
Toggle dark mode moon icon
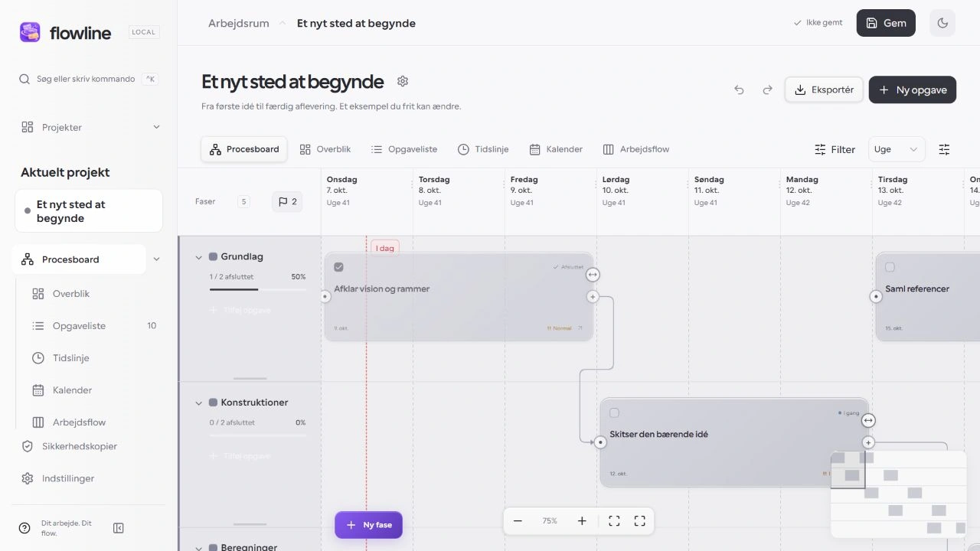coord(942,23)
